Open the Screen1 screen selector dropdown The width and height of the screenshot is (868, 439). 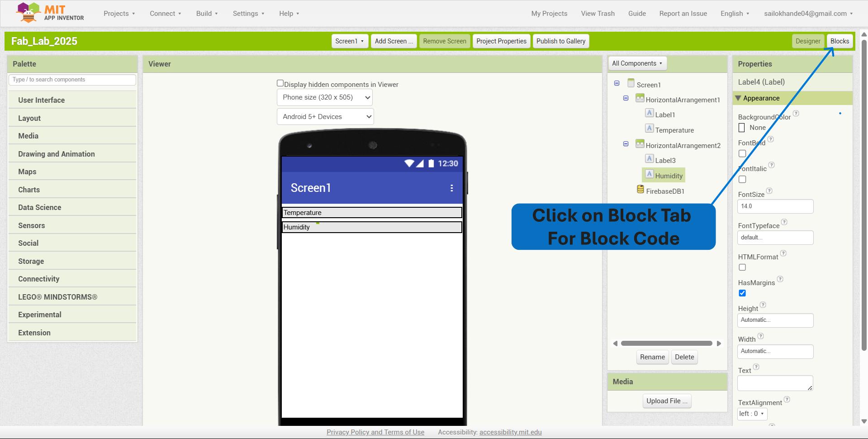tap(350, 41)
